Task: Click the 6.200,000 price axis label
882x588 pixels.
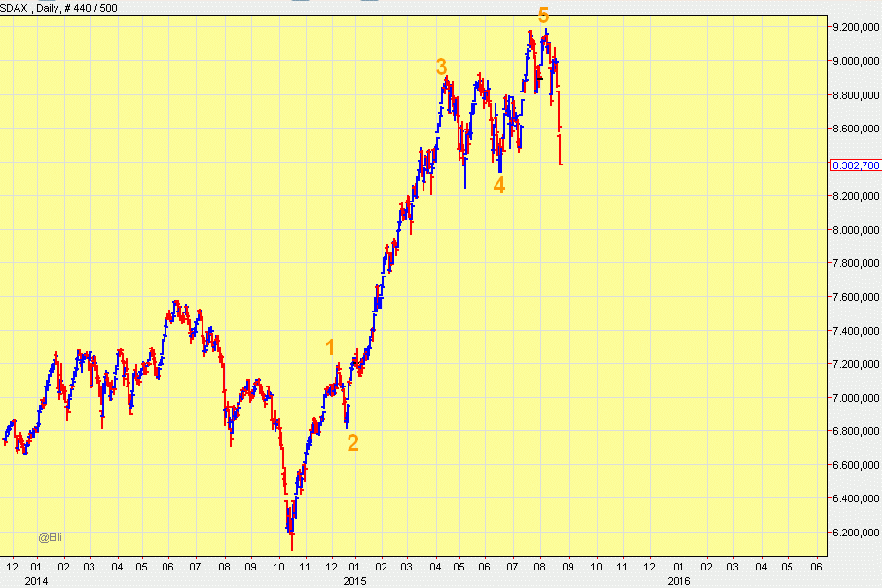Action: pyautogui.click(x=856, y=533)
